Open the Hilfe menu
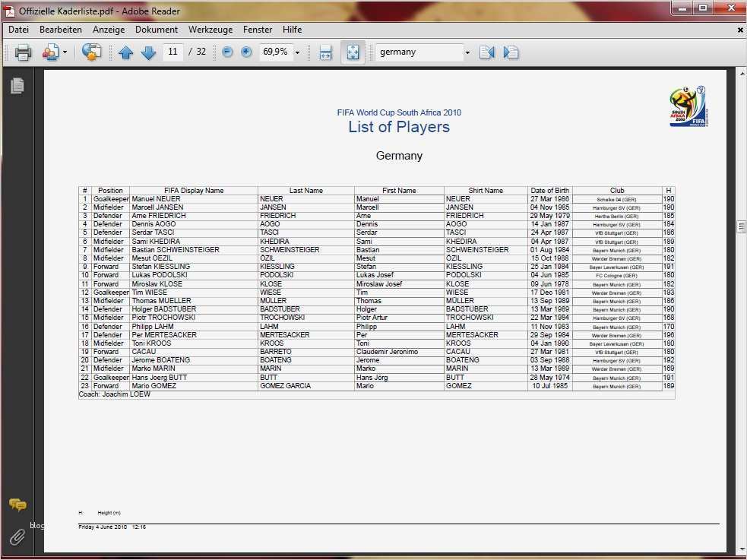 pos(292,30)
